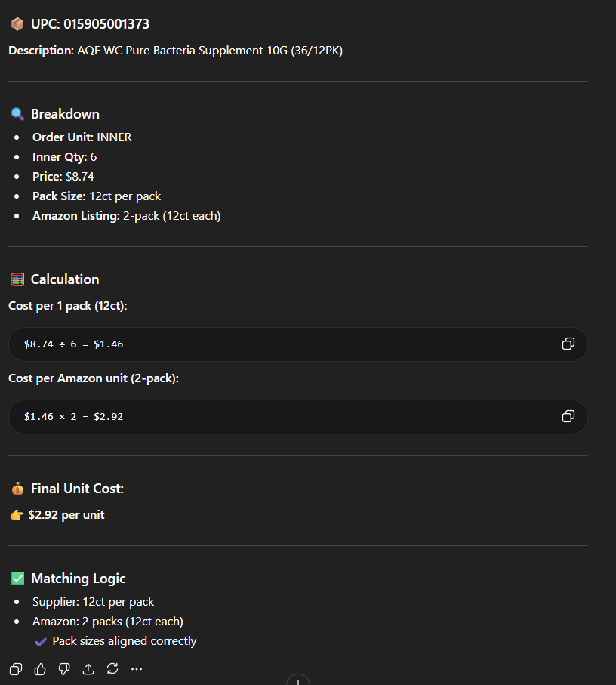Click the green check emoji beside Matching Logic
616x685 pixels.
(x=17, y=579)
